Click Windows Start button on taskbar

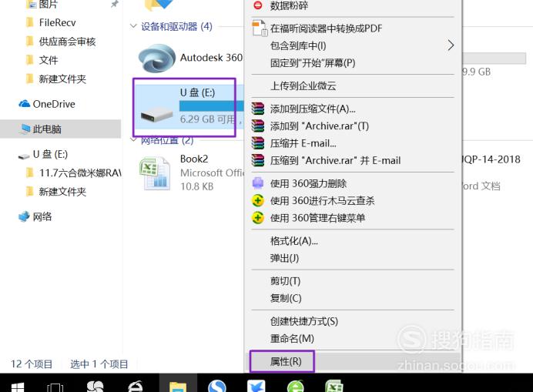pos(17,387)
